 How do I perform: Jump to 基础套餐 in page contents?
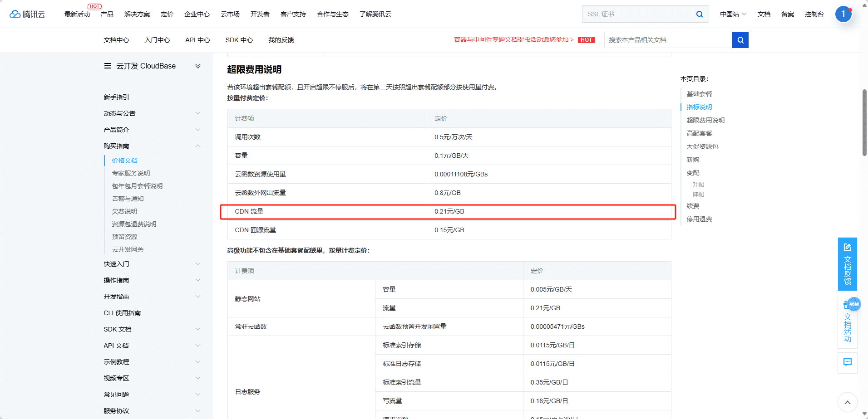tap(699, 94)
